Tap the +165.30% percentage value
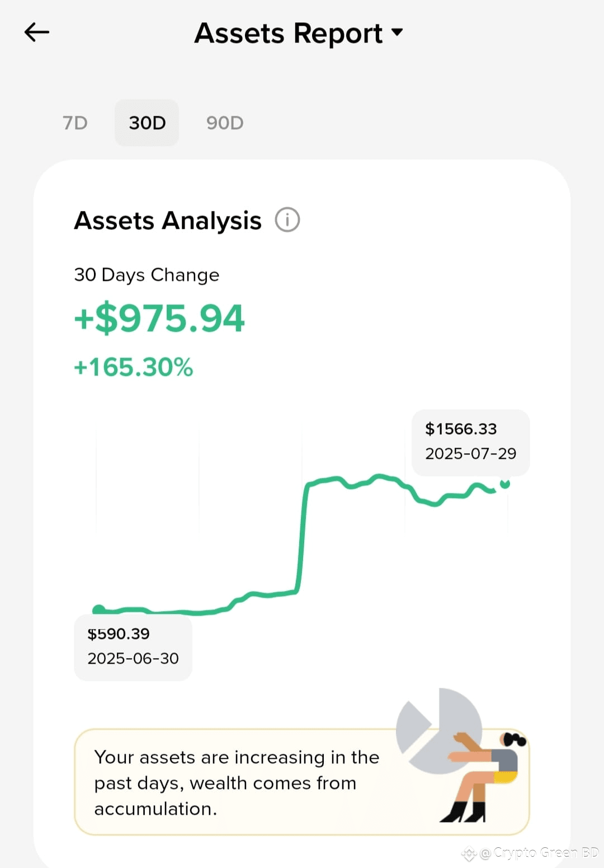 pyautogui.click(x=134, y=367)
